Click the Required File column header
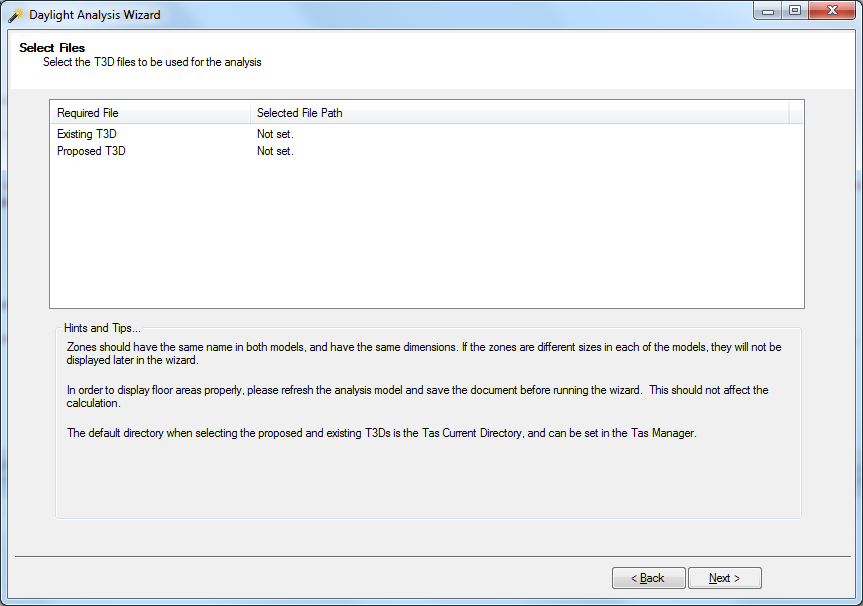 pos(150,113)
